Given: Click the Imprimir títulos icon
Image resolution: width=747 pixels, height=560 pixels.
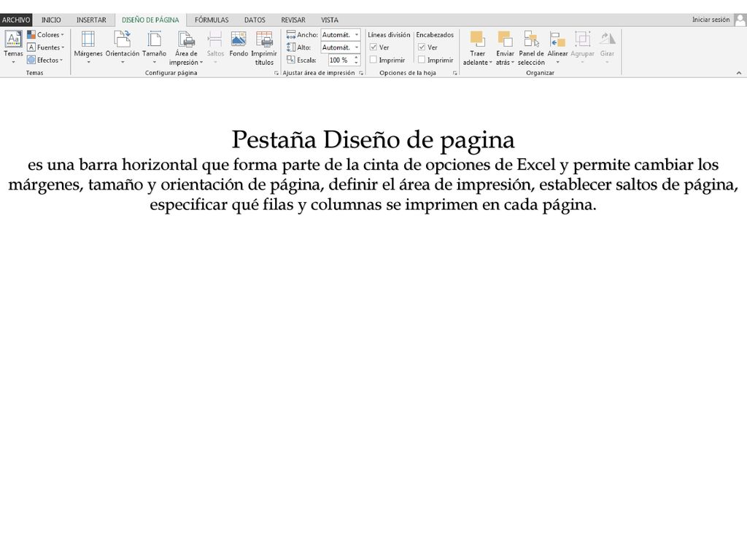Looking at the screenshot, I should [x=264, y=39].
